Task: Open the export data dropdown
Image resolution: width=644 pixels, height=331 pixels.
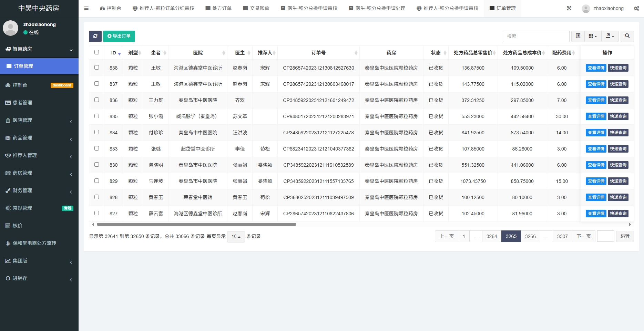Action: click(x=610, y=36)
